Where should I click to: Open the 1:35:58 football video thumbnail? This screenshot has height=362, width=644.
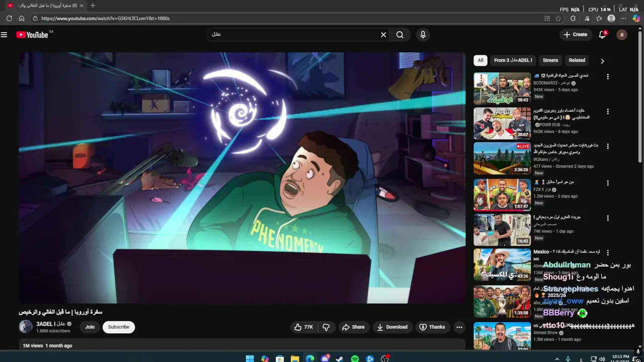pos(502,302)
